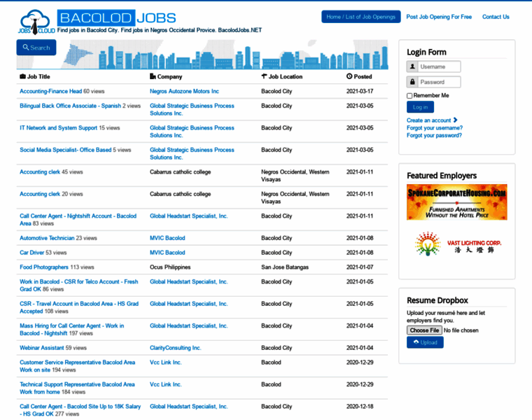This screenshot has width=532, height=420.
Task: Open Accounting clerk job with 45 views
Action: tap(40, 171)
